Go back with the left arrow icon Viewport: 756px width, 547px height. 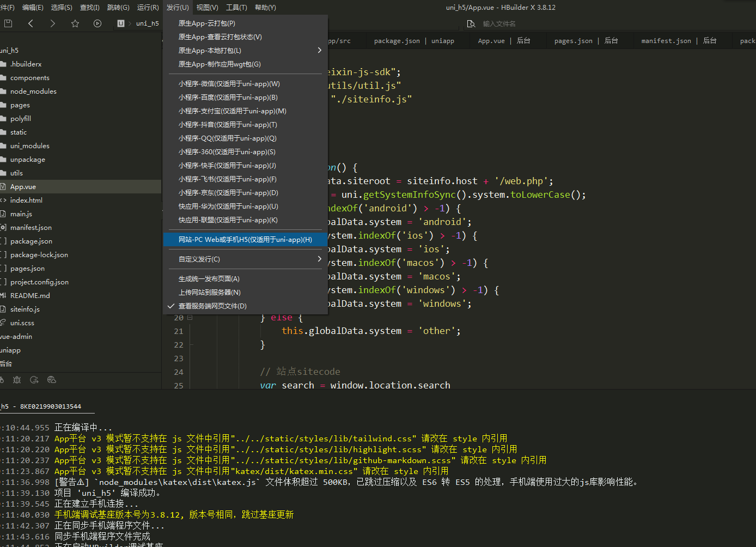click(x=31, y=23)
